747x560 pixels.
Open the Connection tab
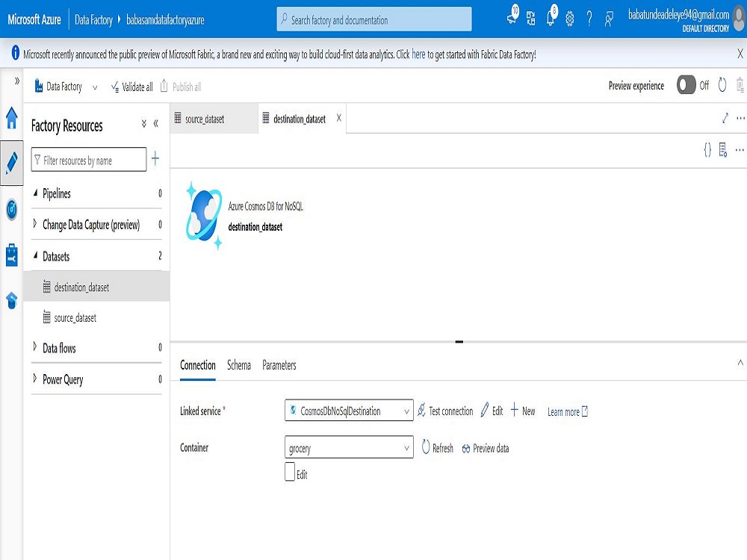(198, 365)
